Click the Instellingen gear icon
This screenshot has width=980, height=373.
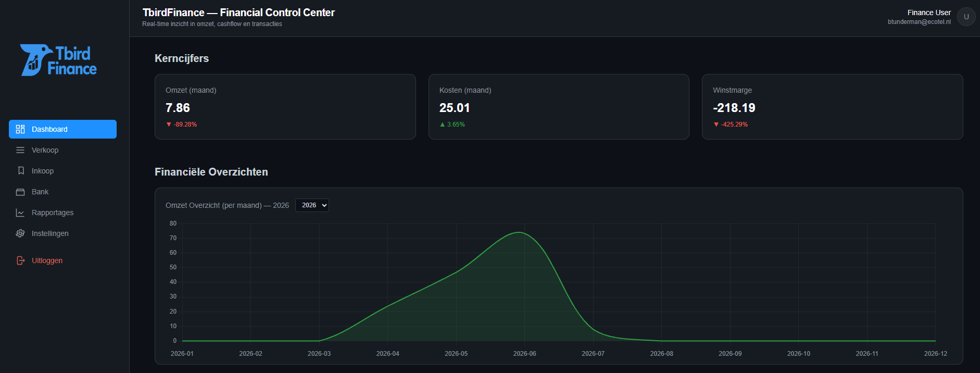point(20,233)
